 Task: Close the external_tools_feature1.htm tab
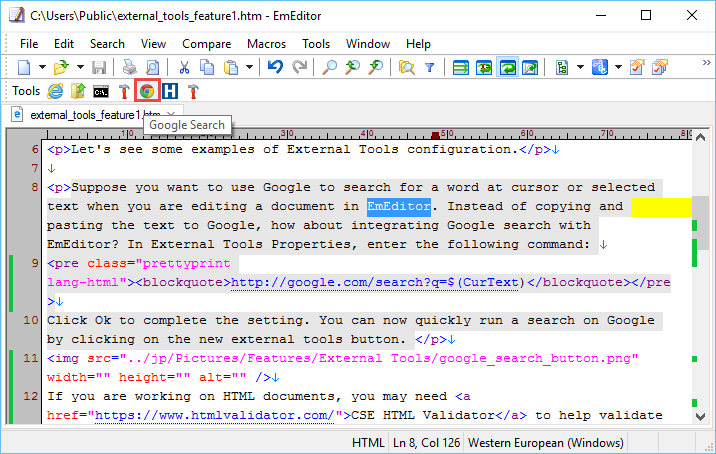click(x=171, y=114)
